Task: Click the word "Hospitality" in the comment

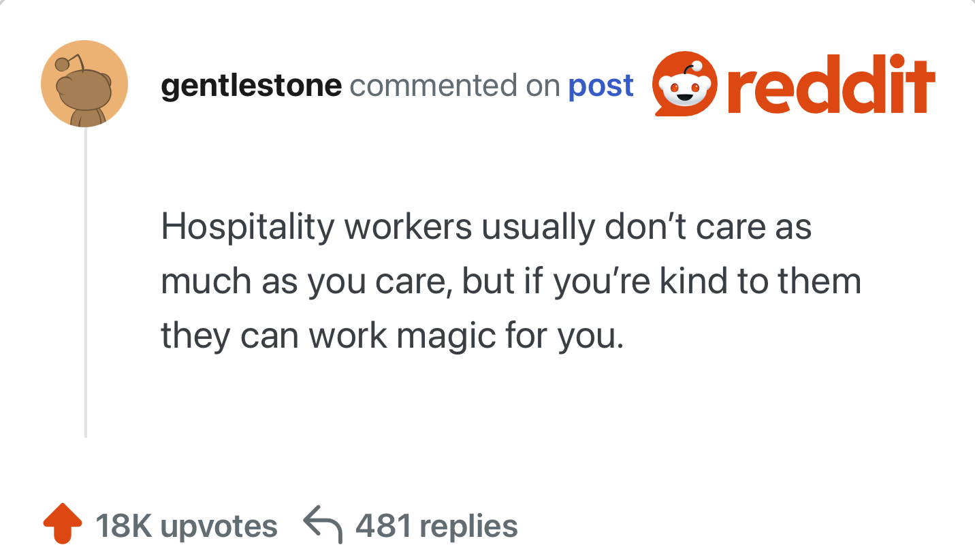Action: (x=248, y=227)
